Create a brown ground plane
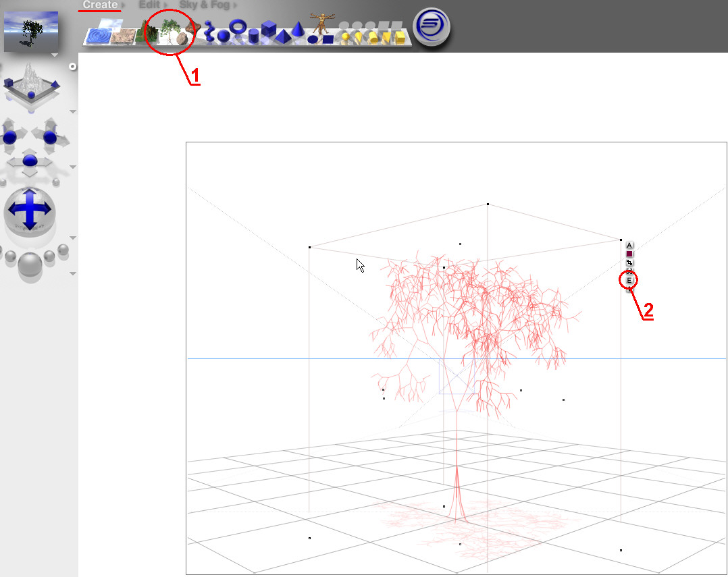 [123, 36]
